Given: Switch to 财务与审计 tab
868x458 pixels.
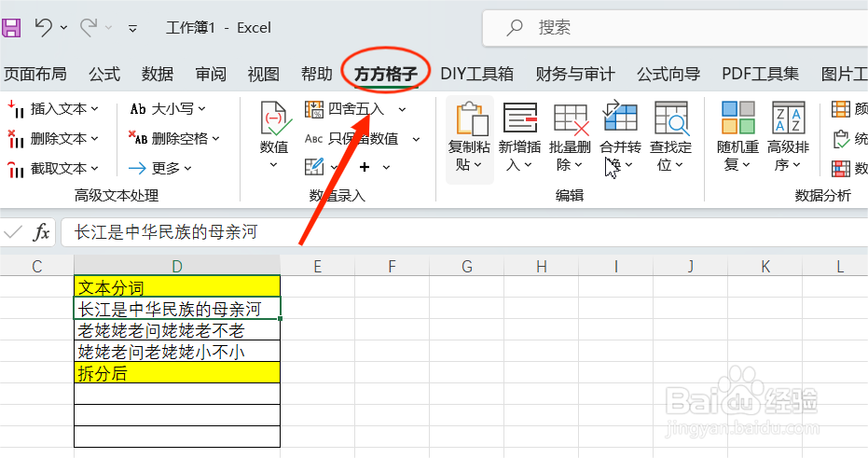Looking at the screenshot, I should click(575, 75).
